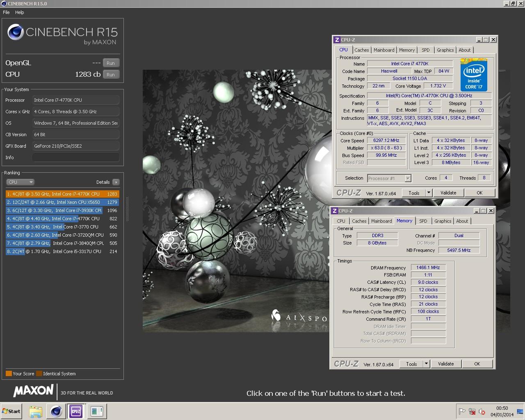Open the Processor #1 selection dropdown
This screenshot has width=525, height=420.
[x=389, y=178]
